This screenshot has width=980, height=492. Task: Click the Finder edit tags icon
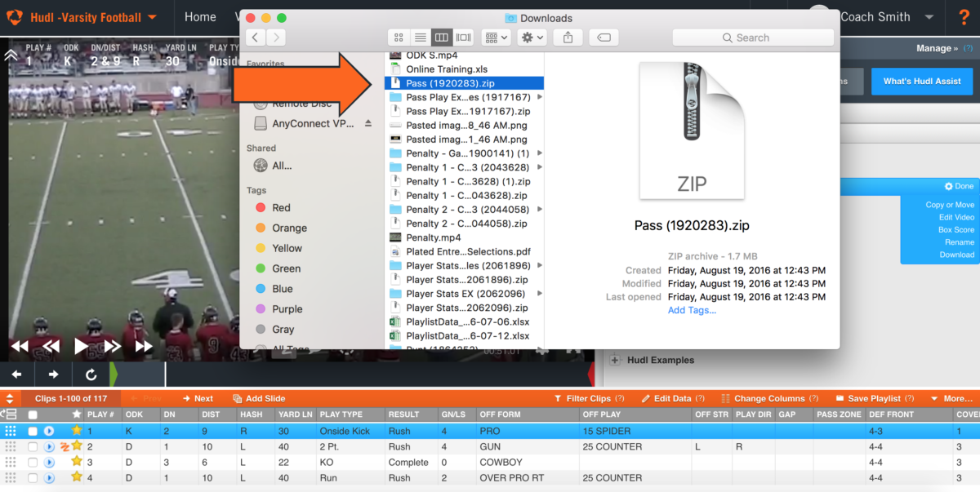(604, 38)
